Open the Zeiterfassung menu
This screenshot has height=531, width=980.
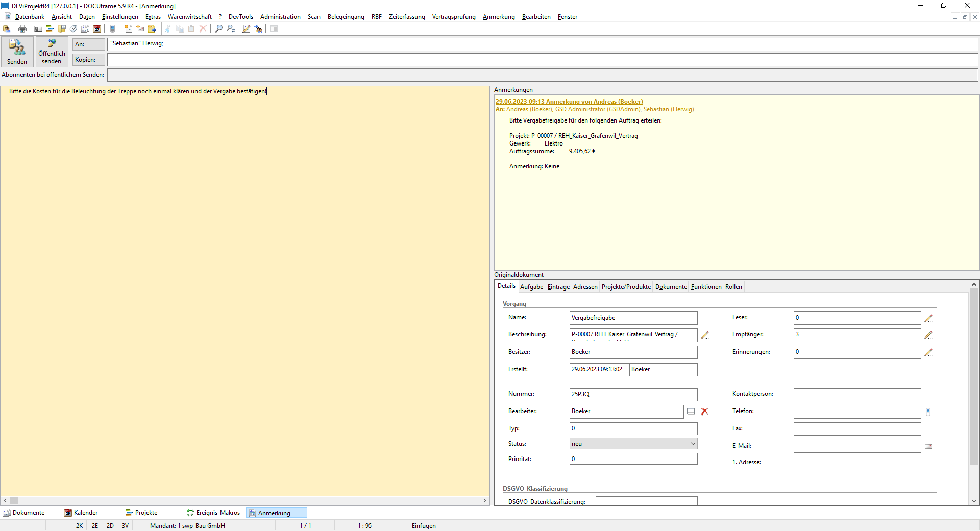(407, 17)
